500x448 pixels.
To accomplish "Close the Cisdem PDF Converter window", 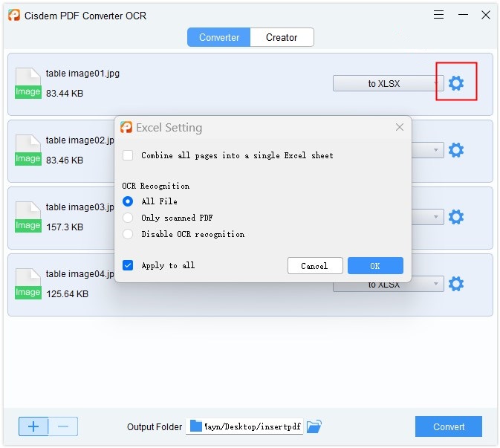I will pos(486,15).
